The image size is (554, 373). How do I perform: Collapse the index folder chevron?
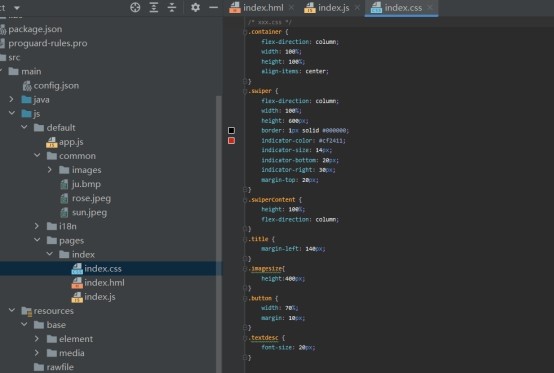(50, 254)
